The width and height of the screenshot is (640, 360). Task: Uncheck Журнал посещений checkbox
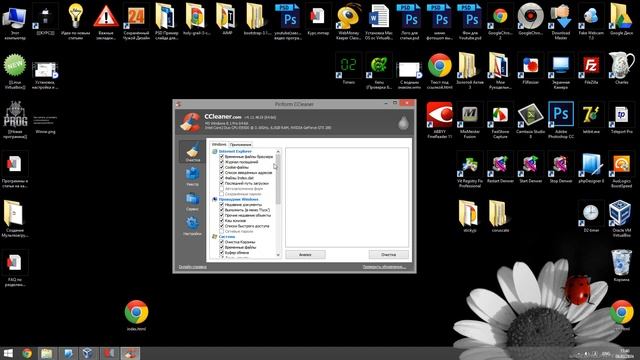click(x=222, y=162)
